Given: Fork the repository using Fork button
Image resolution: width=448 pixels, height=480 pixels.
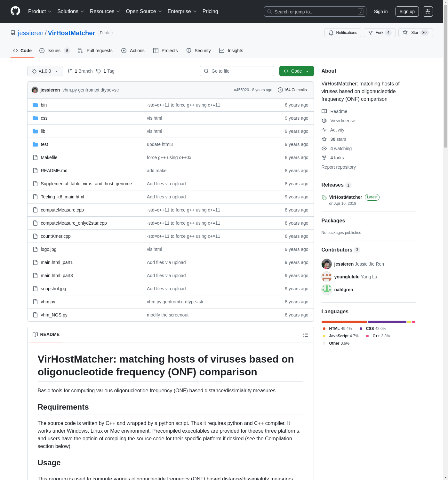Looking at the screenshot, I should [x=380, y=33].
